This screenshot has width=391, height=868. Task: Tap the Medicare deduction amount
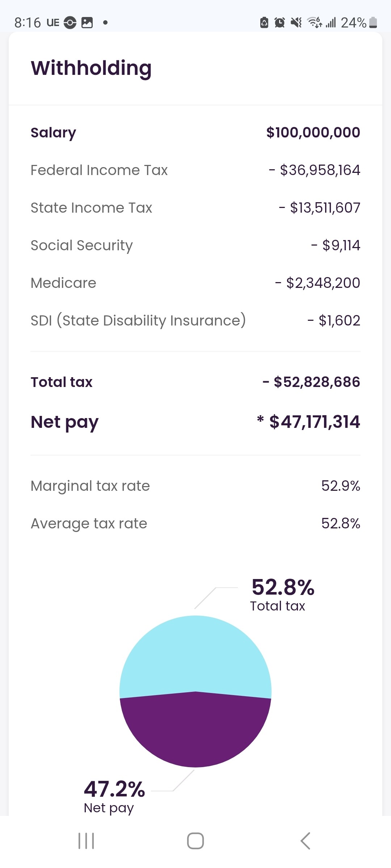318,283
